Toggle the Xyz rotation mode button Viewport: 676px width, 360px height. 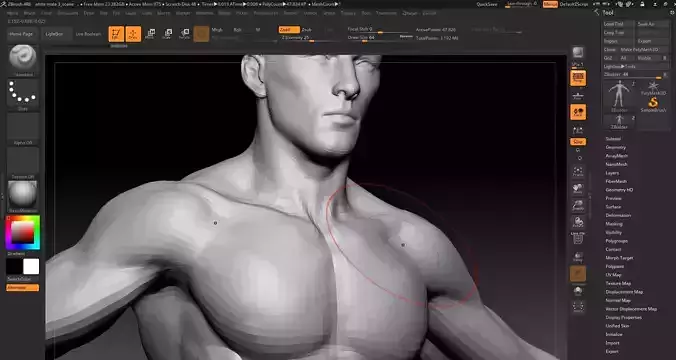[x=578, y=141]
